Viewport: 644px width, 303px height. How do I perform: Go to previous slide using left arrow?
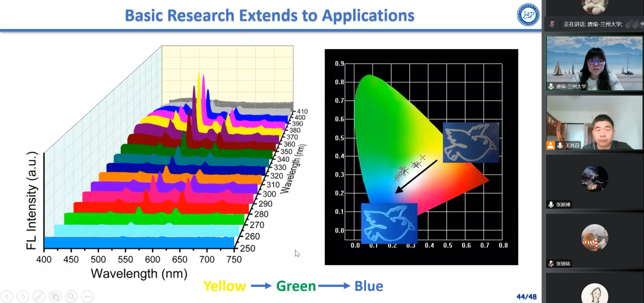coord(7,296)
